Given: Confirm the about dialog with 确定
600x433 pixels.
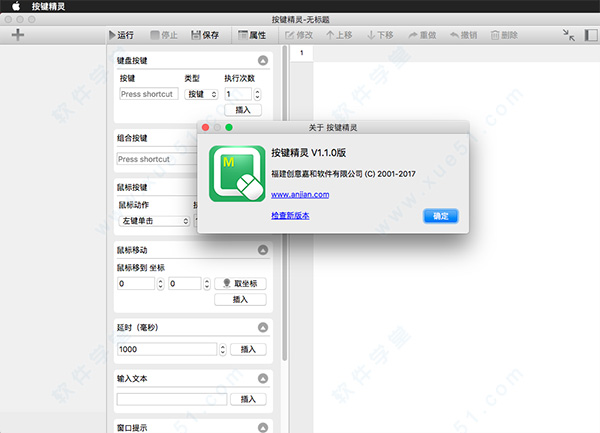Looking at the screenshot, I should pyautogui.click(x=440, y=216).
